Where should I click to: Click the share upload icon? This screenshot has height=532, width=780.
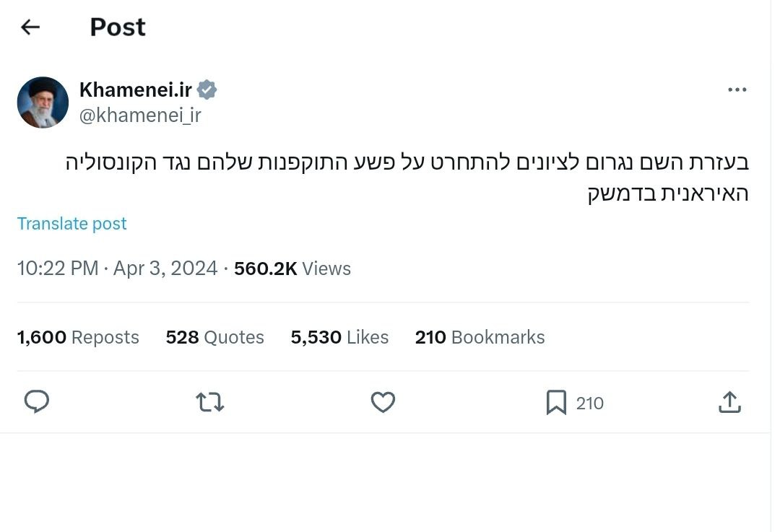(729, 402)
